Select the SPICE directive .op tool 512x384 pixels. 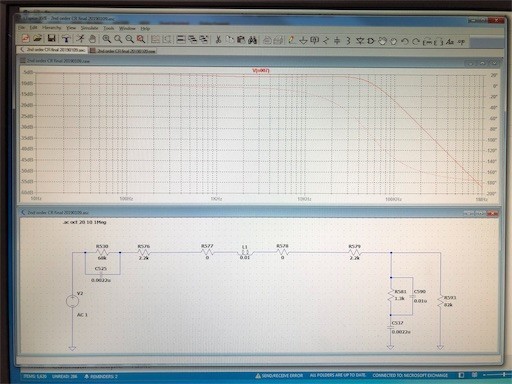(461, 42)
